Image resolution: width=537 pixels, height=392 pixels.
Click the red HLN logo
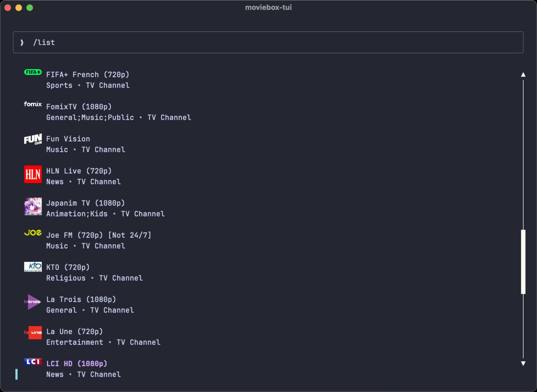click(33, 174)
